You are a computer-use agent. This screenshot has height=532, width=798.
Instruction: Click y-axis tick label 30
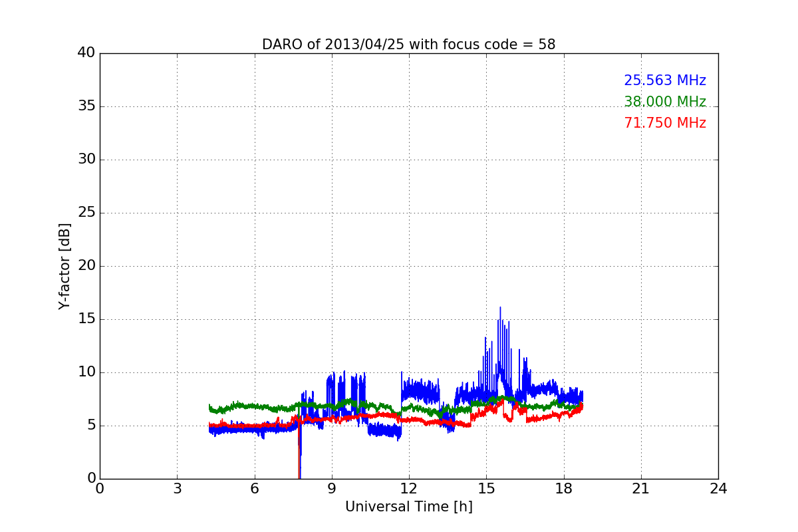click(x=86, y=160)
